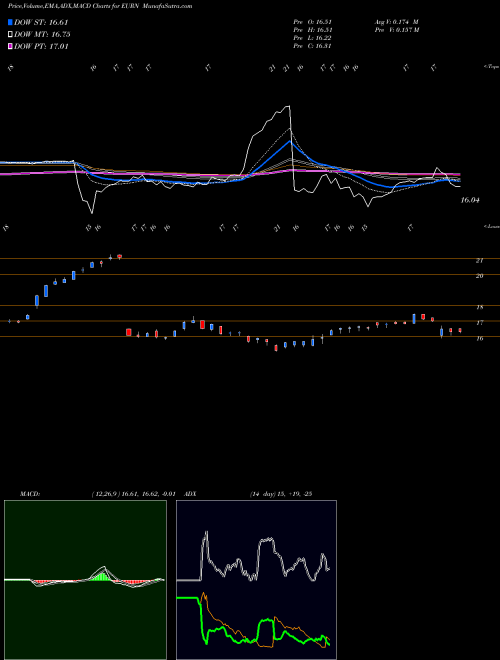Click the 'Pre H: 16.51' value
Viewport: 500px width, 660px height.
(x=313, y=30)
